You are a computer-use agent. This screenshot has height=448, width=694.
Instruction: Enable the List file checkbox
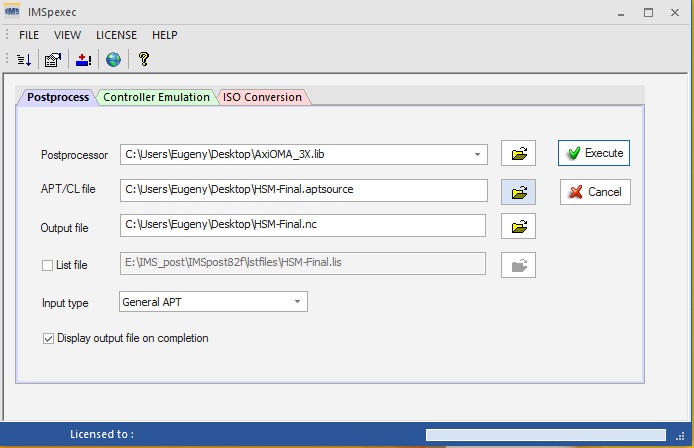pos(47,265)
